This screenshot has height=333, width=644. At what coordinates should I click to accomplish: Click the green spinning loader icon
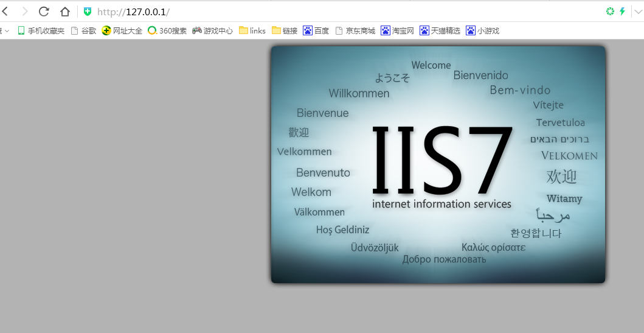pyautogui.click(x=610, y=12)
